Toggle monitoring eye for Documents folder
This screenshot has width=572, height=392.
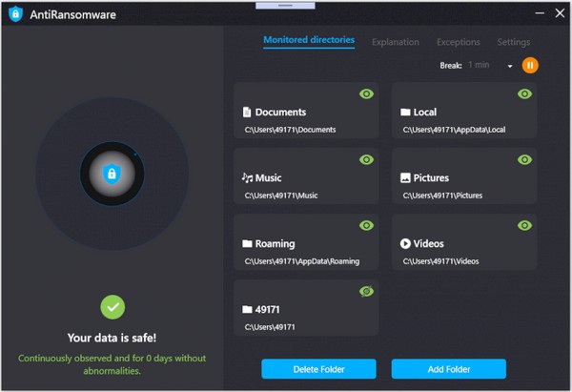(x=365, y=93)
